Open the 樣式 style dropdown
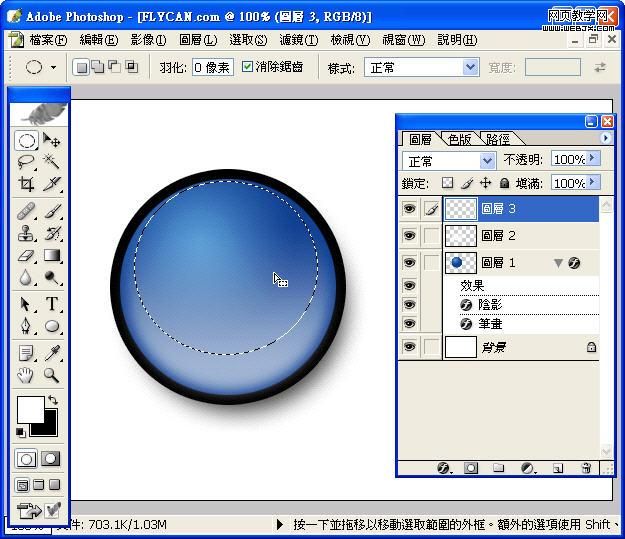 coord(421,67)
